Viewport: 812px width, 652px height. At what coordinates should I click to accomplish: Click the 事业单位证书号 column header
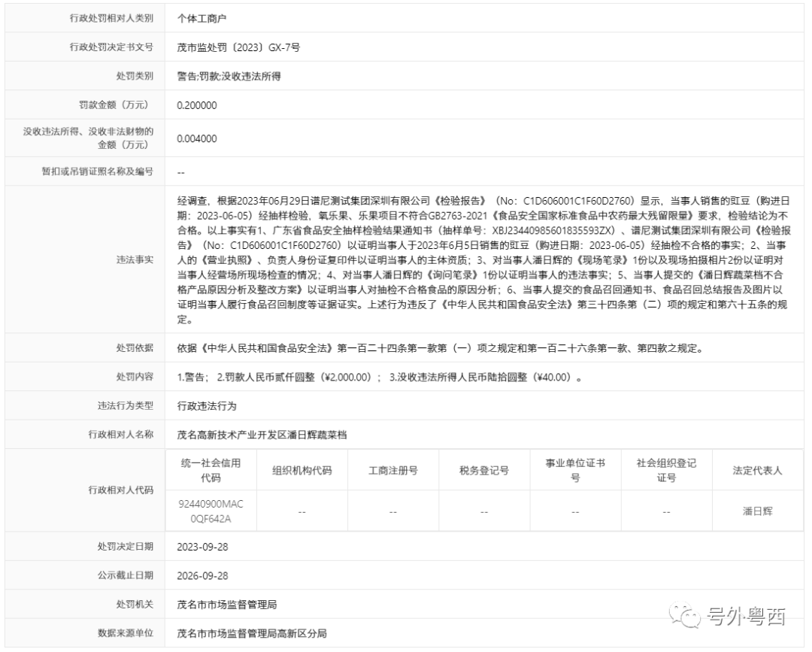point(575,470)
